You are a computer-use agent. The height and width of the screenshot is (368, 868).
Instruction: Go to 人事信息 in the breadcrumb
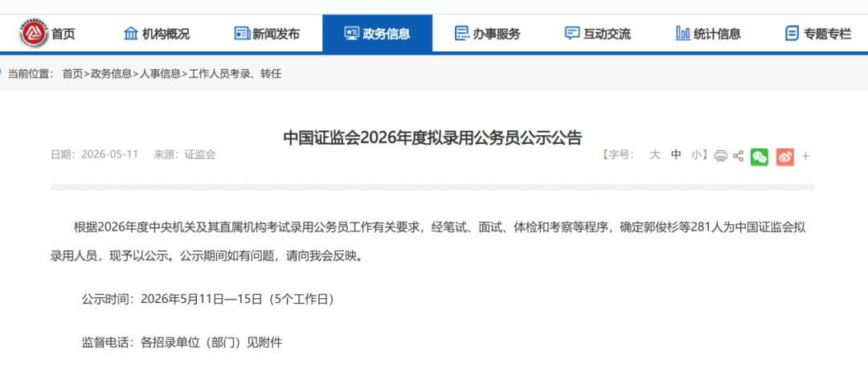click(160, 74)
